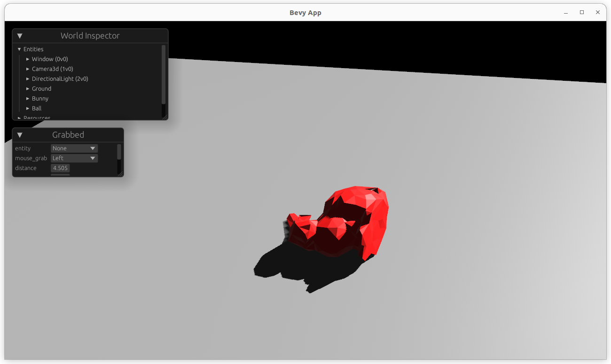Click the Grabbed title text

(x=68, y=135)
